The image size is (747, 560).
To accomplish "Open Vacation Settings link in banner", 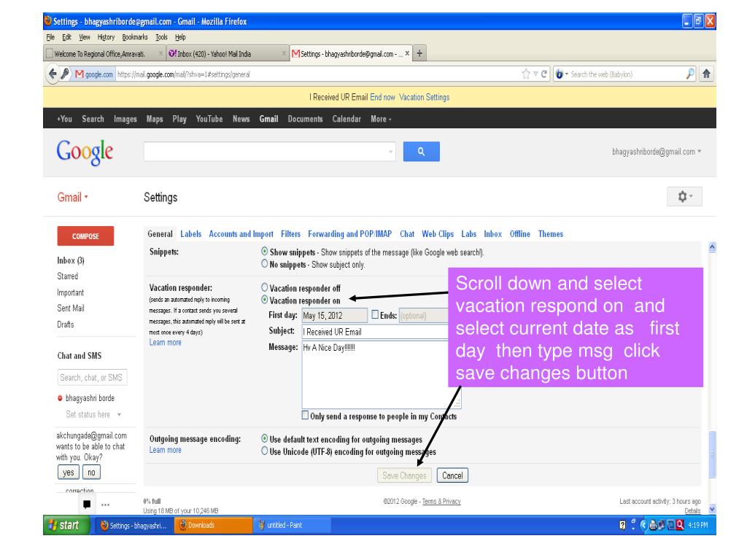I will click(x=425, y=97).
